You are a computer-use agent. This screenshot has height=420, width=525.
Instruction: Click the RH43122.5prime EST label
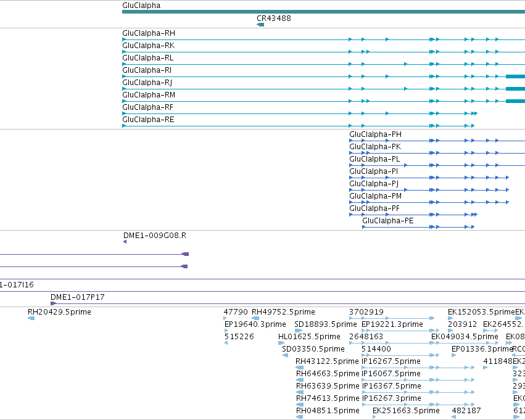click(327, 361)
